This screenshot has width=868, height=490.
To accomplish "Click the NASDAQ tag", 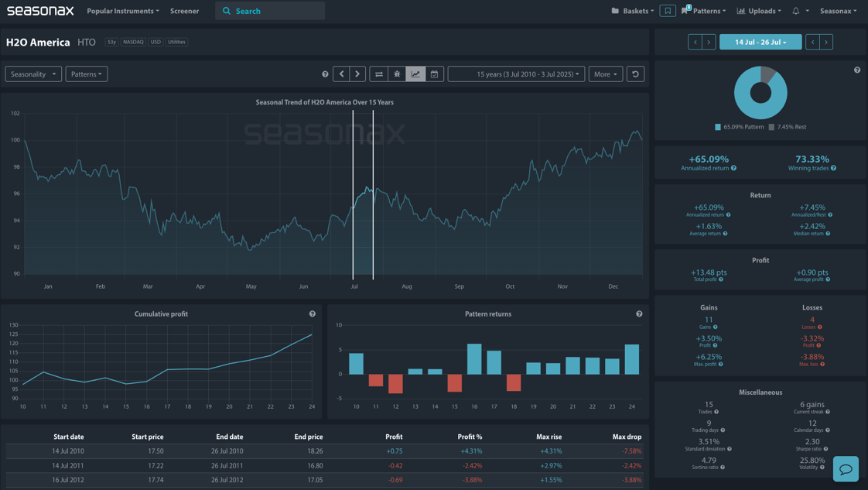I will point(133,42).
